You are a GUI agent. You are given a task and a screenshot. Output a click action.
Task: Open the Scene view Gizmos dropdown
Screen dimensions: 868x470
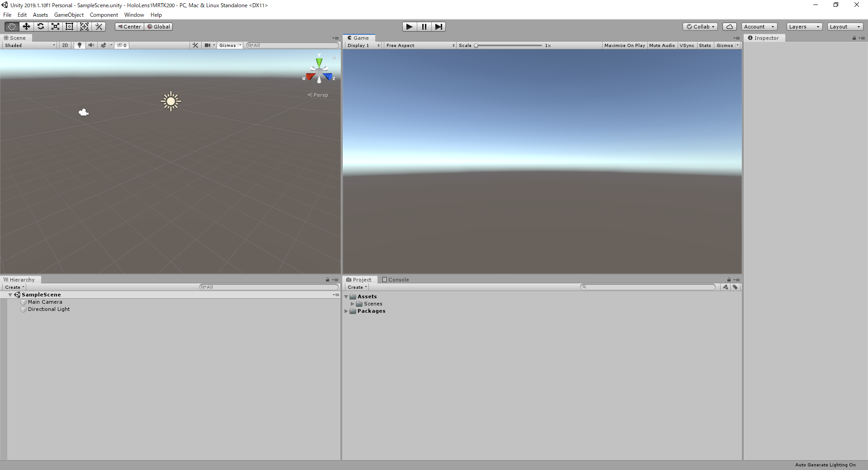point(230,45)
